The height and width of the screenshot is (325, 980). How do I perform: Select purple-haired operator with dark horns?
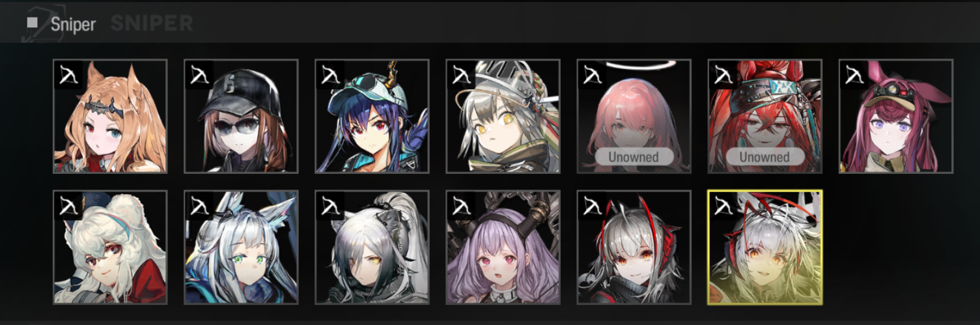coord(503,247)
